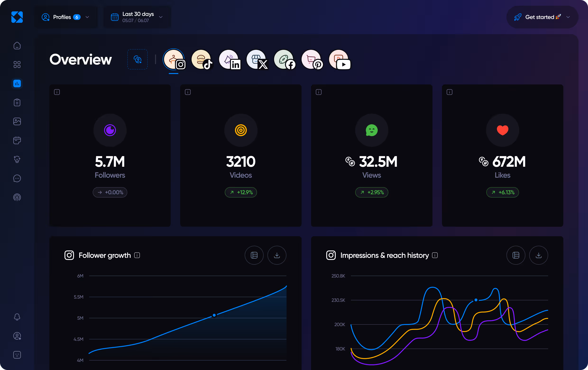This screenshot has height=370, width=588.
Task: Expand the Profiles dropdown
Action: (x=87, y=17)
